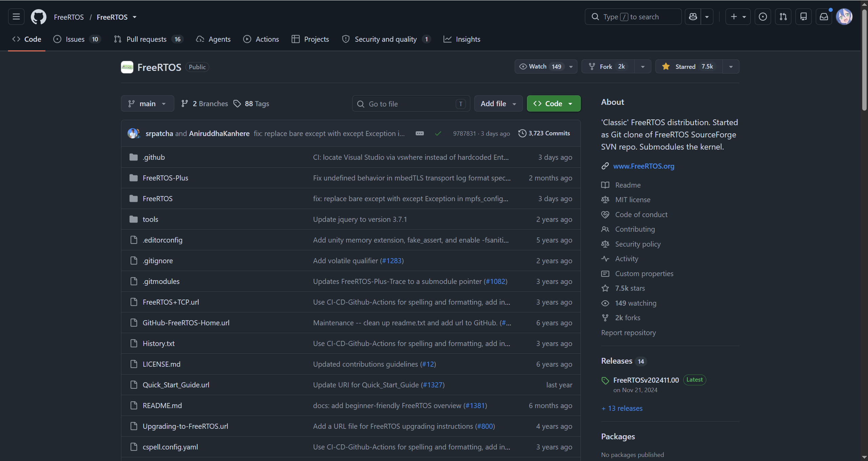This screenshot has width=868, height=461.
Task: Open the green Code dropdown
Action: 554,103
